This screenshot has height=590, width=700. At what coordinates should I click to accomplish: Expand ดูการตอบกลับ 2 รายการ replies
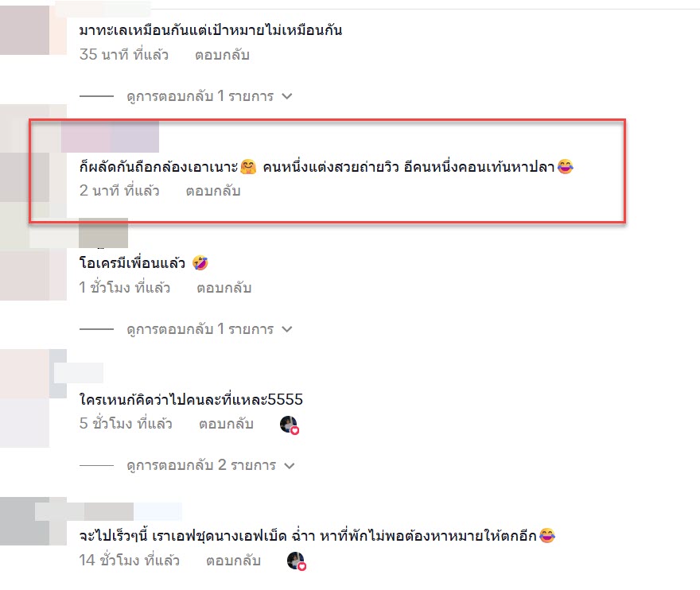[211, 465]
